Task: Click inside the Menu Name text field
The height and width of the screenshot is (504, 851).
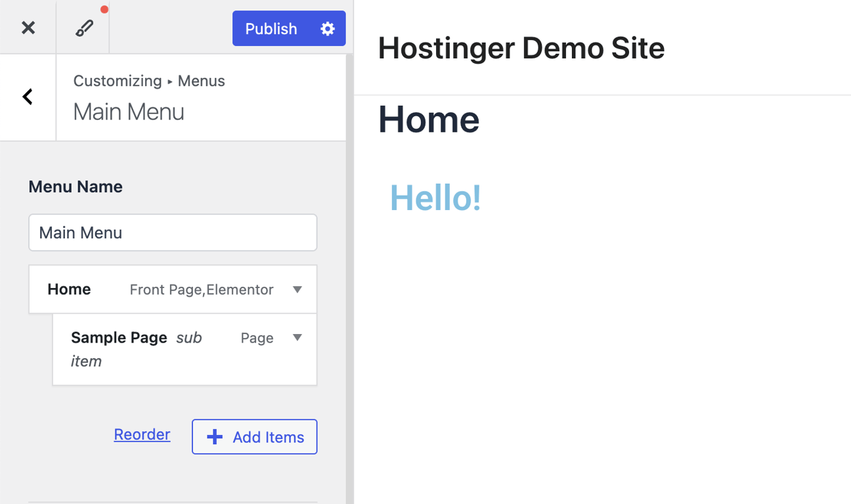Action: pos(172,232)
